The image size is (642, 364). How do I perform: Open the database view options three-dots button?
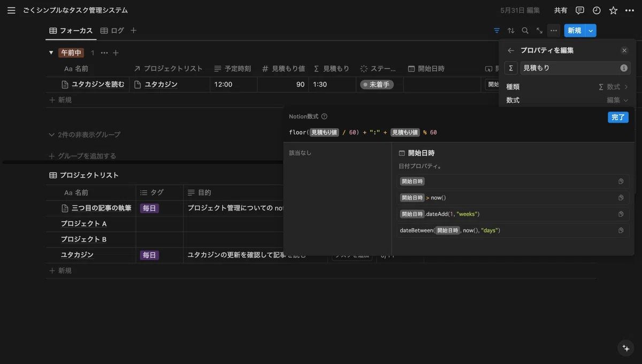pos(554,30)
